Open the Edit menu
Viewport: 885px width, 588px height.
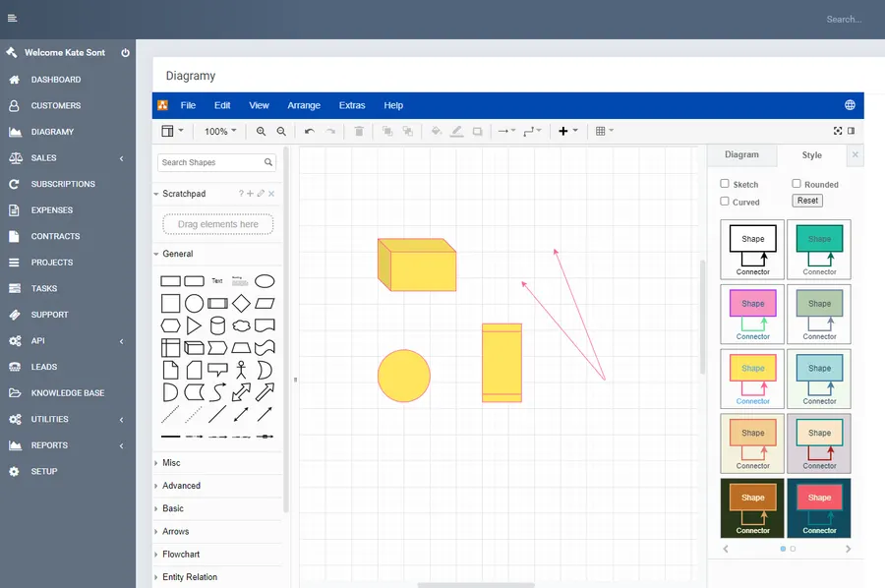click(222, 105)
